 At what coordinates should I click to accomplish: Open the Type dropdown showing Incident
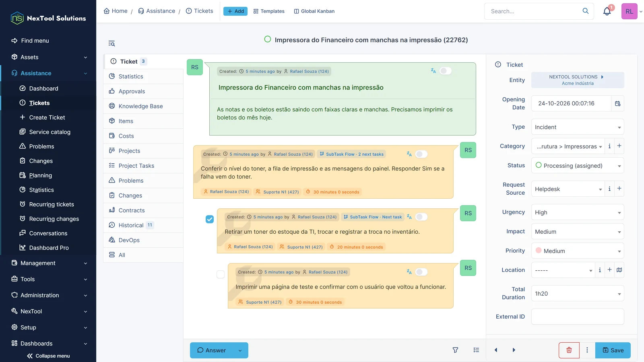point(578,127)
